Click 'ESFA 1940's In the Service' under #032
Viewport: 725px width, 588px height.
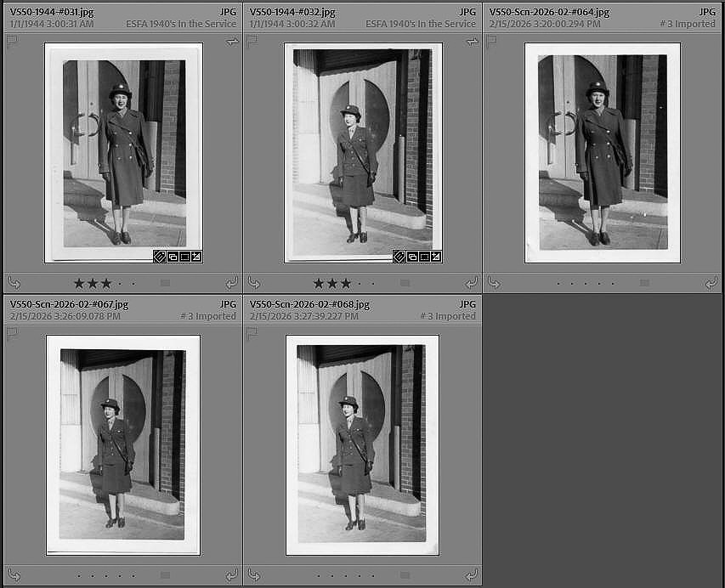(421, 24)
